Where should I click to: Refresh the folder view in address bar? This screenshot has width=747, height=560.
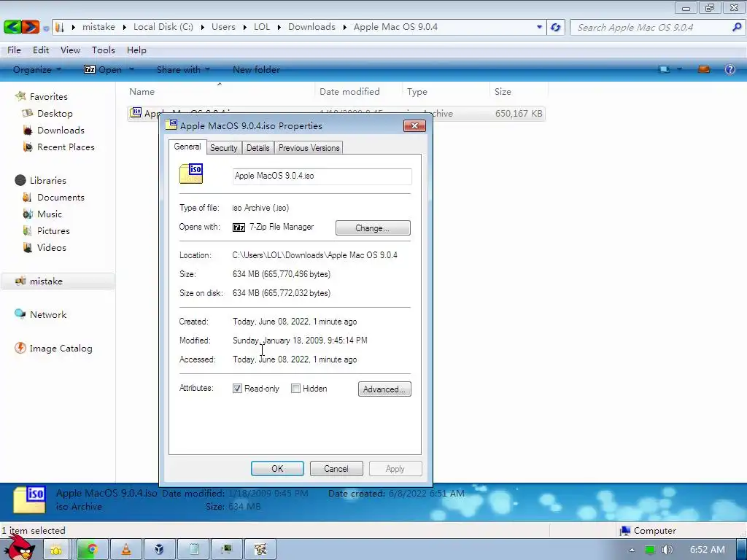(555, 27)
